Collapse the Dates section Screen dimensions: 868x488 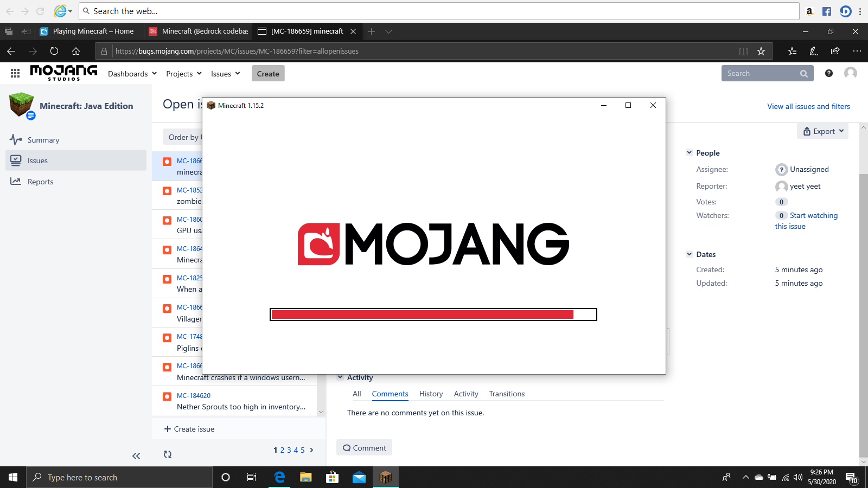pyautogui.click(x=690, y=254)
